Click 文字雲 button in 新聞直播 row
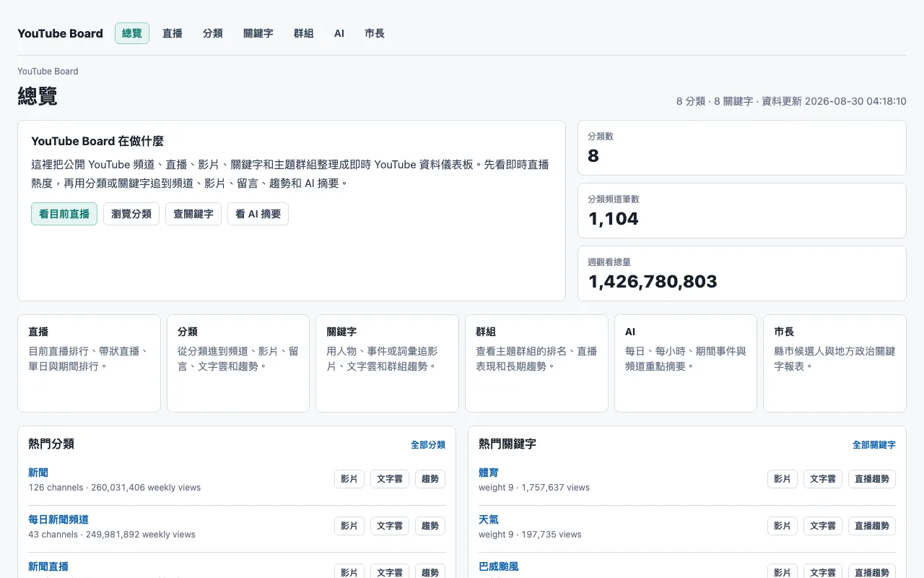Viewport: 924px width, 578px height. pos(390,572)
